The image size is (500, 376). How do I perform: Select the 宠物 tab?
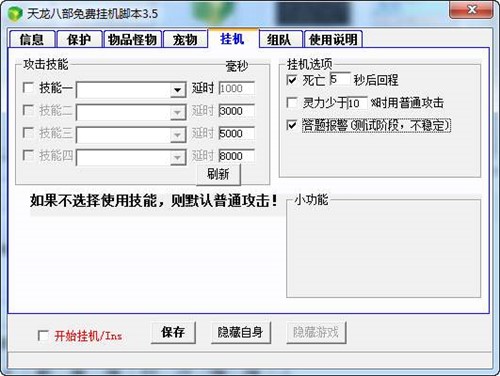[185, 40]
